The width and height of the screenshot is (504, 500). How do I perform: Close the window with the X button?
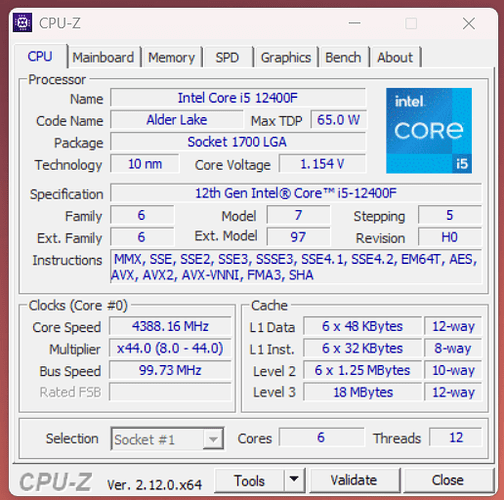(x=469, y=23)
